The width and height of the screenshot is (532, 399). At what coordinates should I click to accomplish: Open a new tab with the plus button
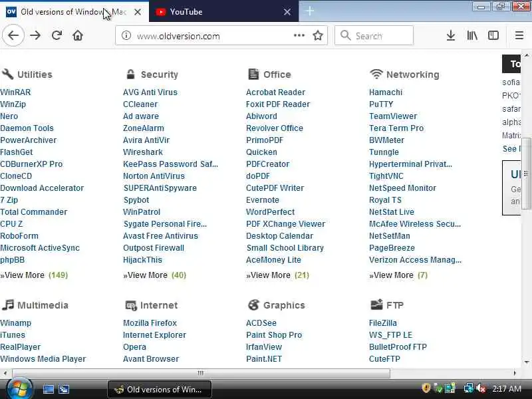click(x=309, y=11)
